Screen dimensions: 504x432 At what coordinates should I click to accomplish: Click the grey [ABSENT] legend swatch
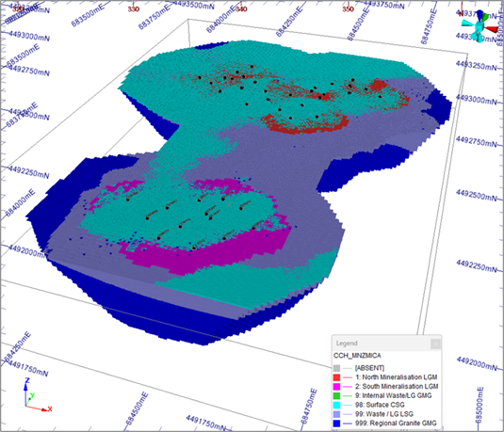336,368
